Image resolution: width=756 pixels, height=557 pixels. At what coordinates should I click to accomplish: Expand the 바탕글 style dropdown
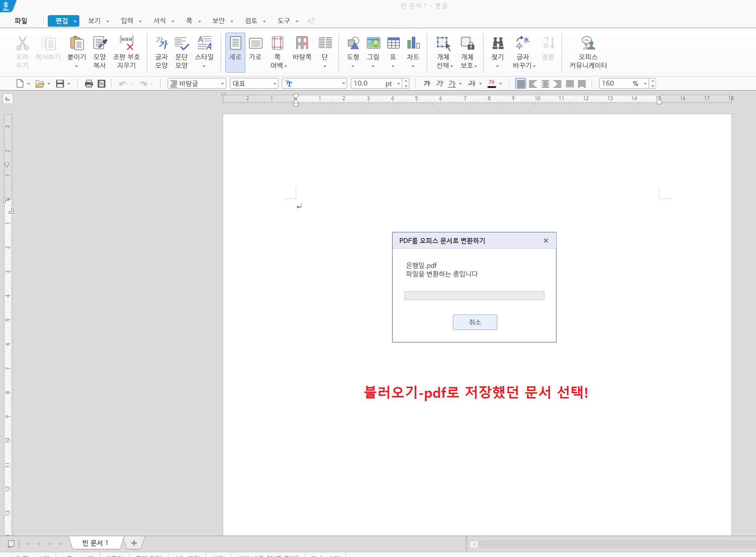click(222, 84)
